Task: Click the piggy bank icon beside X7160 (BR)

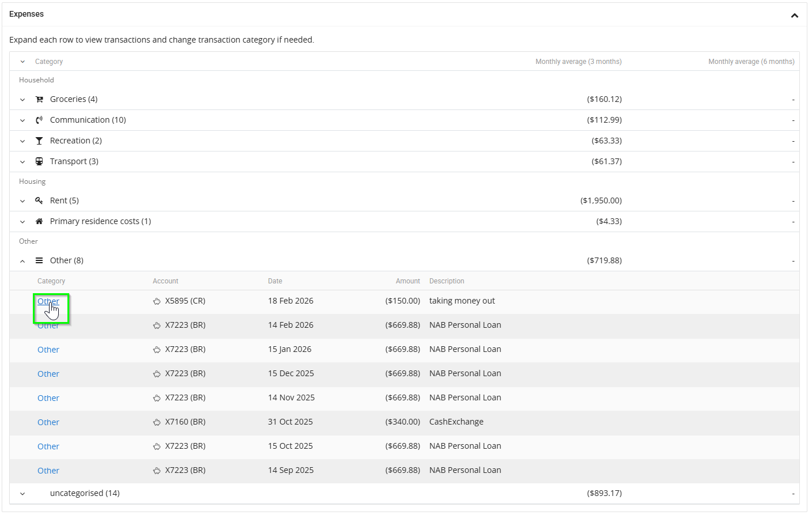Action: click(157, 422)
